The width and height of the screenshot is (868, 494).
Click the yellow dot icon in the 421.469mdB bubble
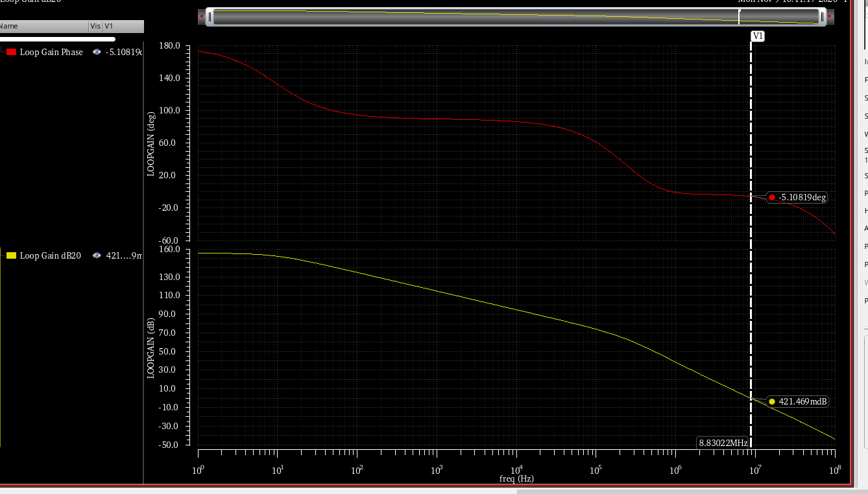tap(771, 401)
